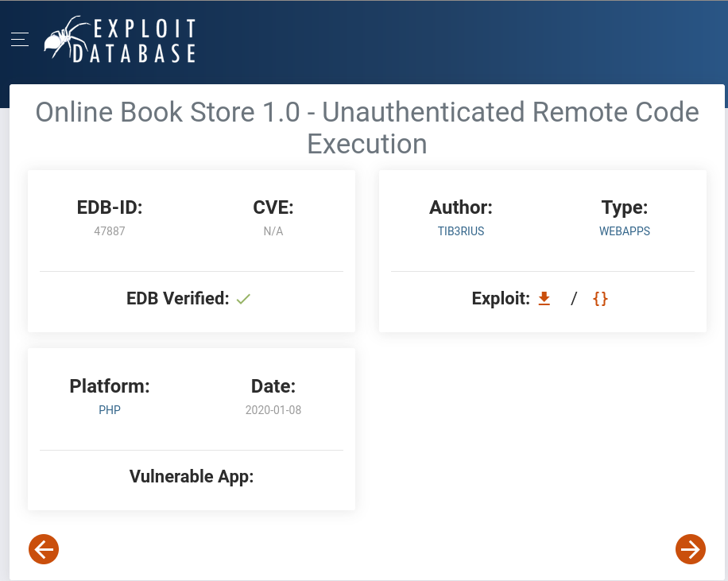Download the exploit file
Image resolution: width=728 pixels, height=581 pixels.
(544, 299)
